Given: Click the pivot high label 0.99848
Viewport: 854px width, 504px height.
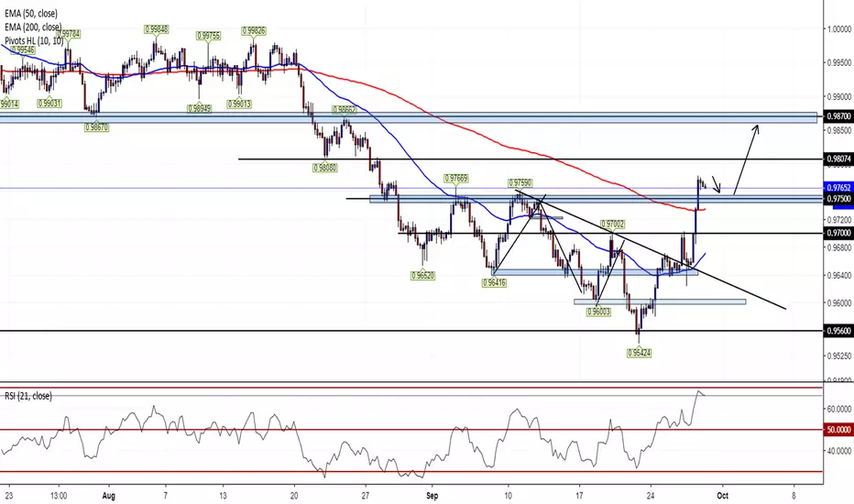Looking at the screenshot, I should click(157, 29).
